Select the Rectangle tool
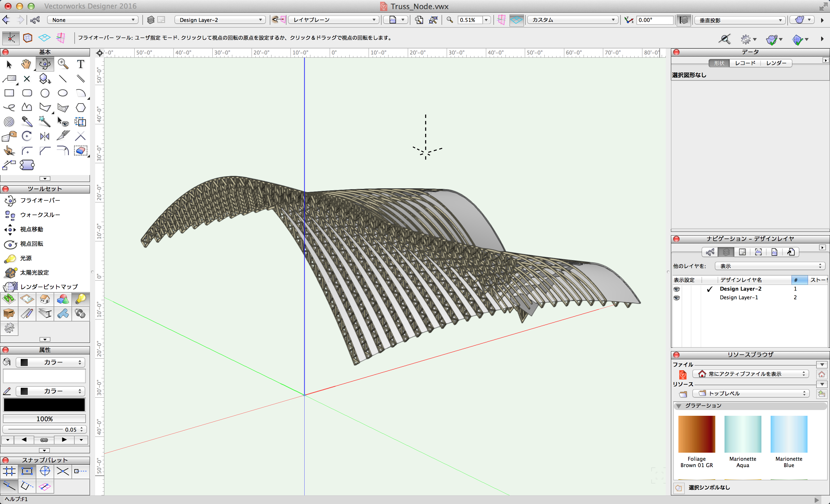 coord(9,93)
